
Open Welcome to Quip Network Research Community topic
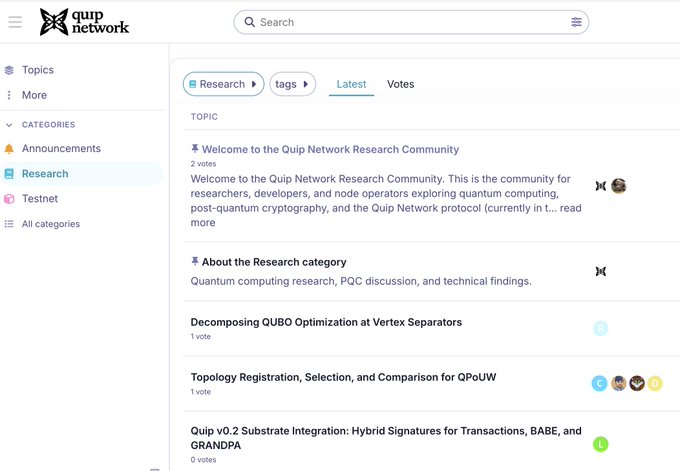(330, 149)
